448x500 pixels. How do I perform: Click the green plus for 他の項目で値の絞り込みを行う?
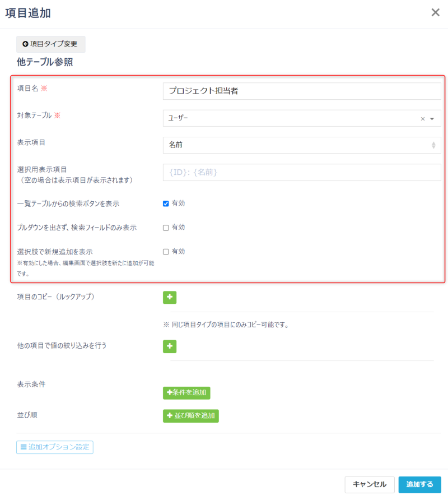click(169, 346)
